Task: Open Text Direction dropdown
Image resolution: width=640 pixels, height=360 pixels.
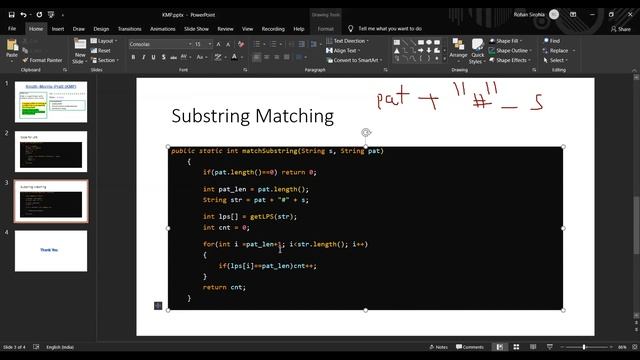Action: click(x=347, y=41)
